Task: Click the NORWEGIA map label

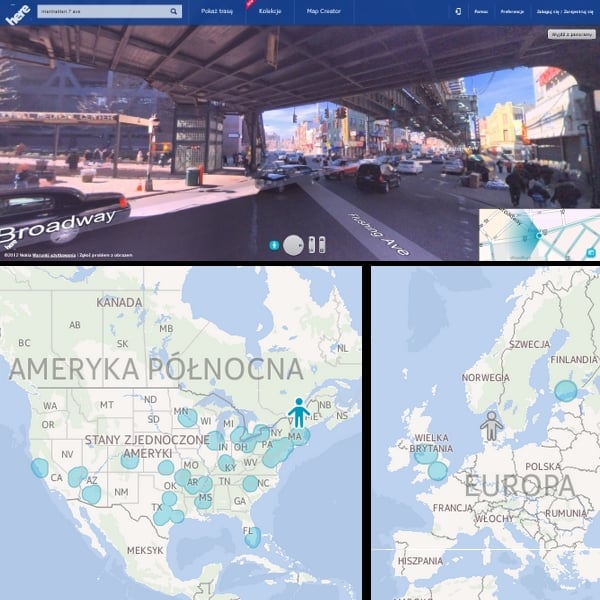Action: tap(486, 378)
